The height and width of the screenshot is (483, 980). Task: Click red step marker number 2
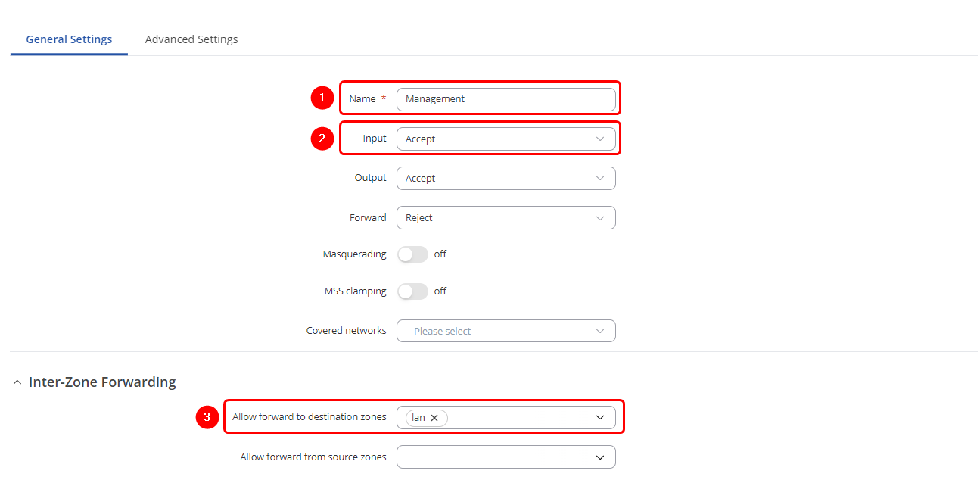[322, 139]
